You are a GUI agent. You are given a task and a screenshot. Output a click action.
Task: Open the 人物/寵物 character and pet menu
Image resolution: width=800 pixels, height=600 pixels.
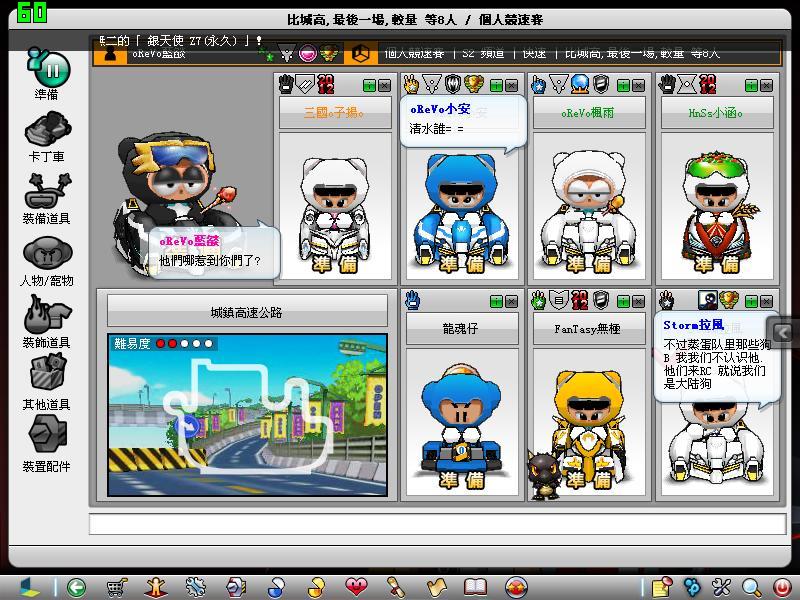[47, 261]
